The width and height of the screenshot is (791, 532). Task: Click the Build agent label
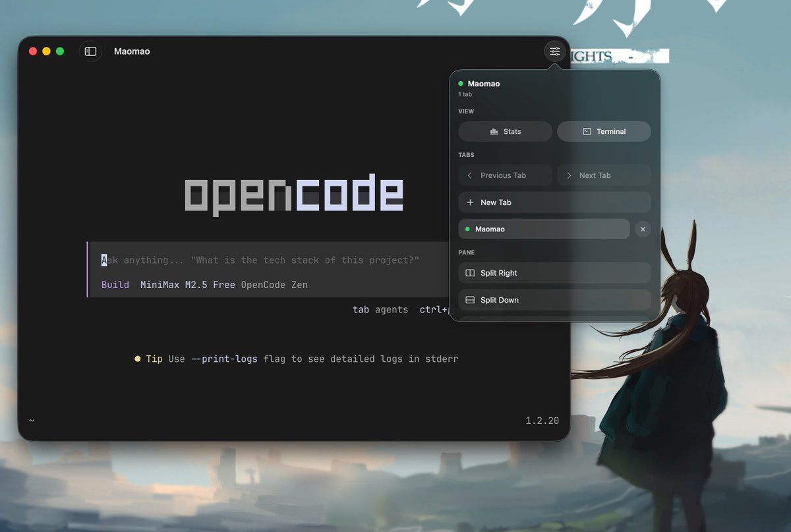coord(115,285)
